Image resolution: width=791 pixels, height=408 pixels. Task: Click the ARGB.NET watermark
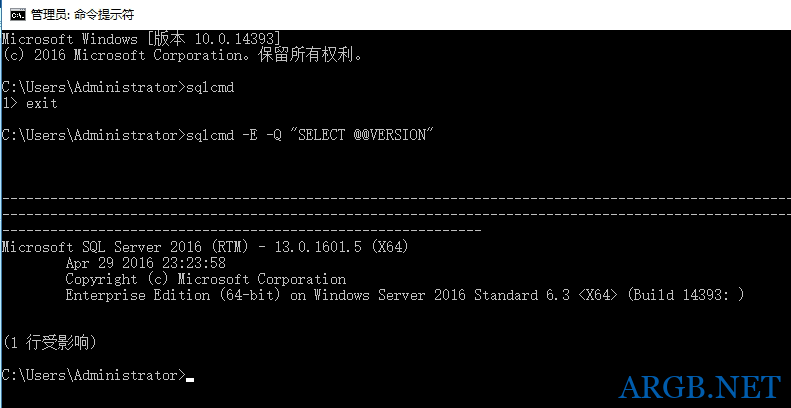(x=699, y=387)
